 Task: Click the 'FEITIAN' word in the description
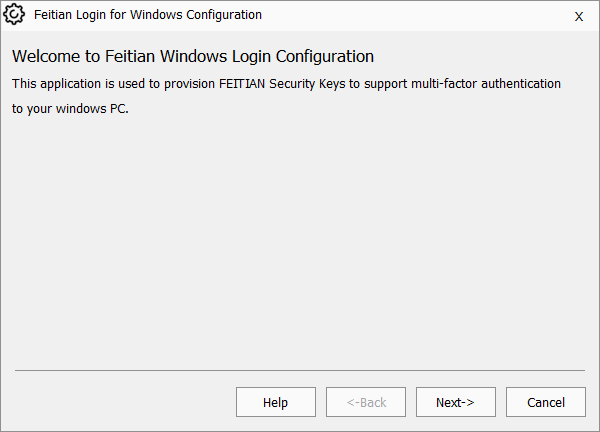[x=242, y=83]
